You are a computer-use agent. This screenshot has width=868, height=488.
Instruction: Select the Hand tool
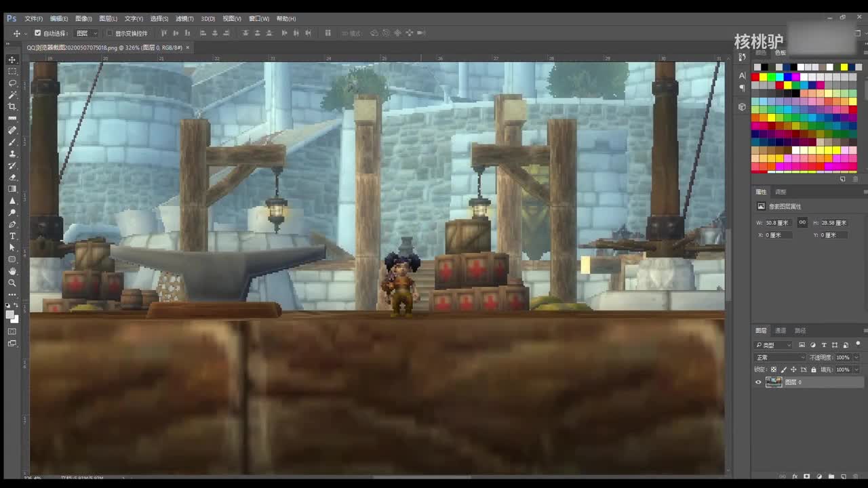pos(12,271)
